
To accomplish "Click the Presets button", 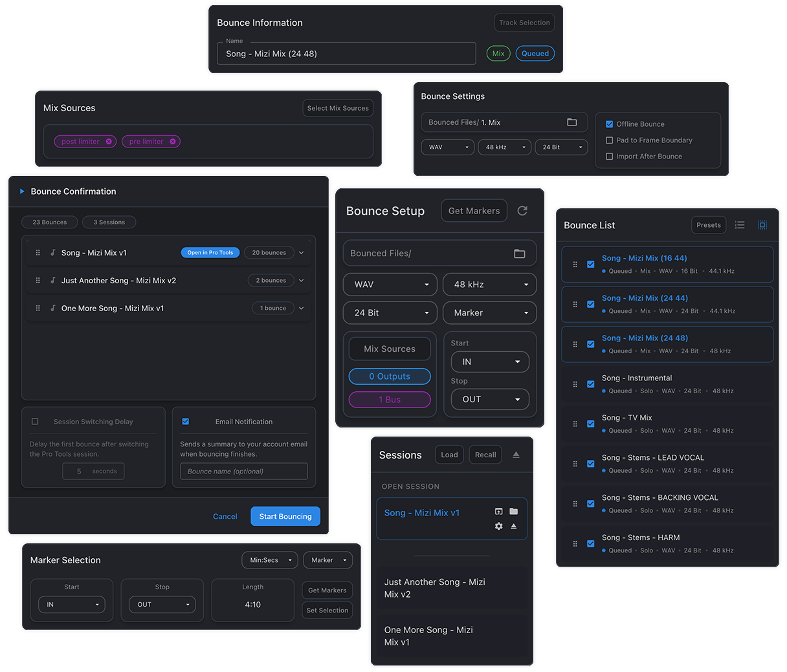I will pos(709,225).
